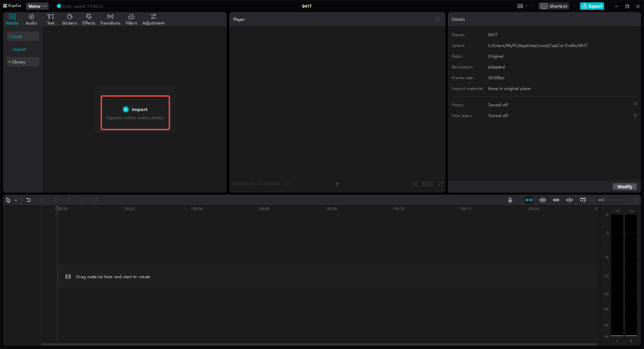Expand the pointer tool dropdown
The image size is (644, 349).
coord(16,200)
